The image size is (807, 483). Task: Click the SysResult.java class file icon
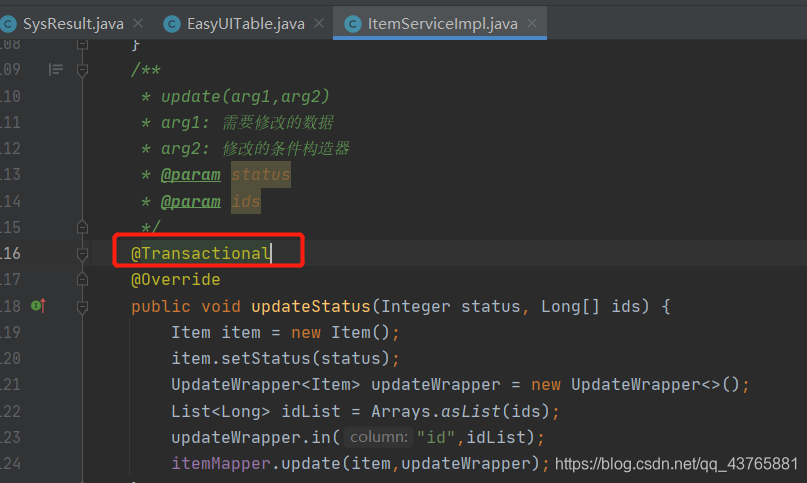pos(8,24)
